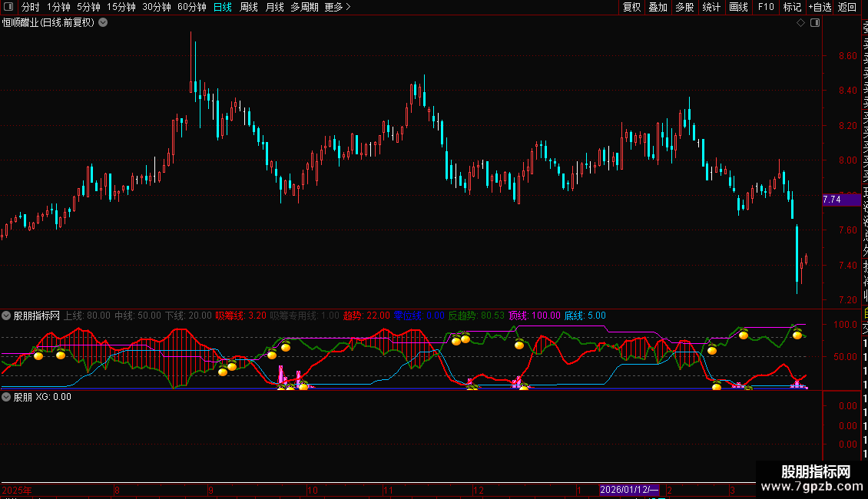The width and height of the screenshot is (868, 499).
Task: Open the 更多 periods expander
Action: [337, 7]
